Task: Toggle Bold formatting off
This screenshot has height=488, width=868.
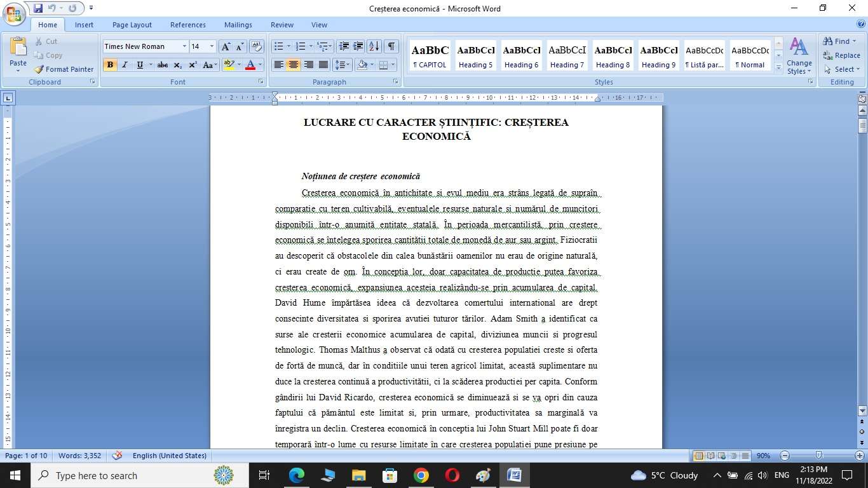Action: tap(110, 65)
